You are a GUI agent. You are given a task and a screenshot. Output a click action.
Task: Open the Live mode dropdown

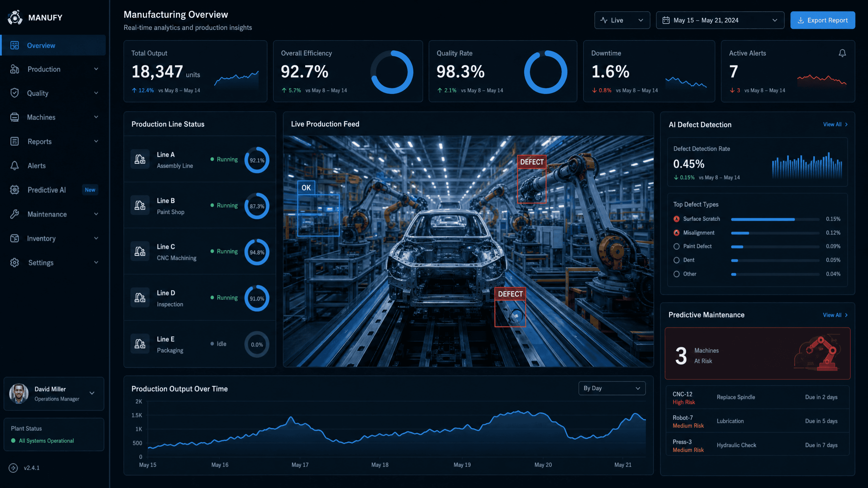(x=622, y=20)
